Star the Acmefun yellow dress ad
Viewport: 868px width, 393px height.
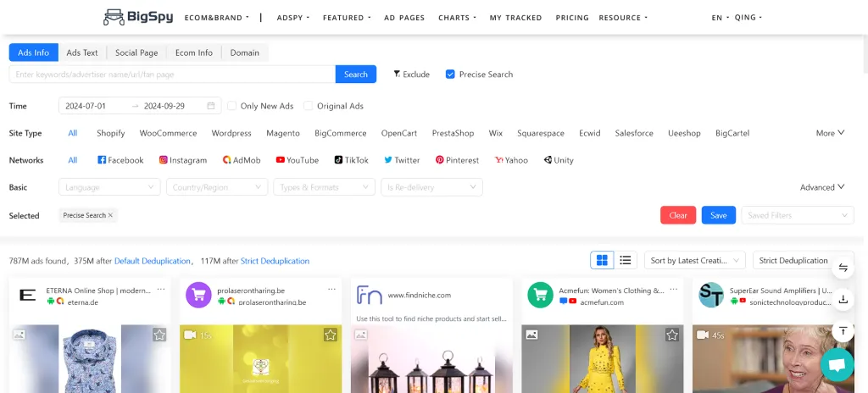click(672, 335)
